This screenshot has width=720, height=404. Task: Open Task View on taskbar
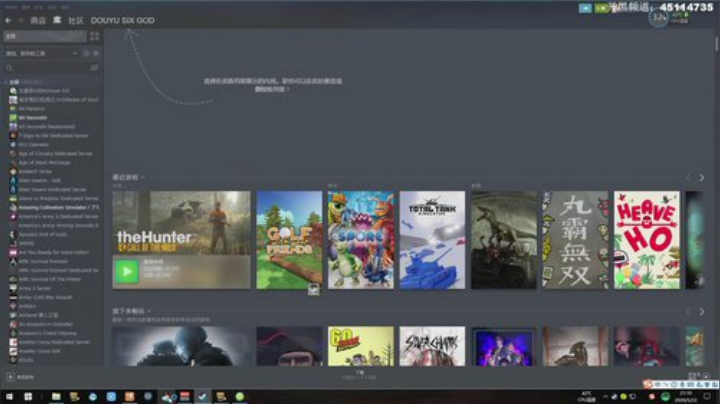coord(28,397)
